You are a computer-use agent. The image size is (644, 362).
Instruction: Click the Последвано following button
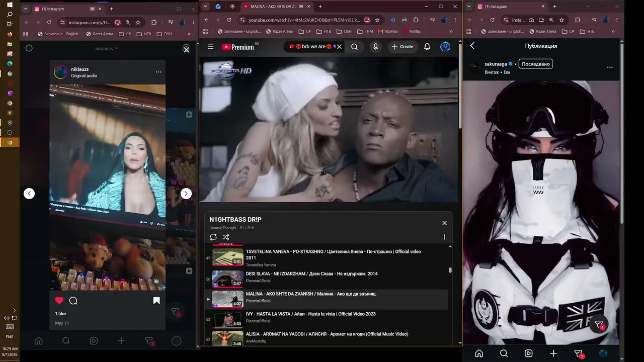[x=536, y=64]
